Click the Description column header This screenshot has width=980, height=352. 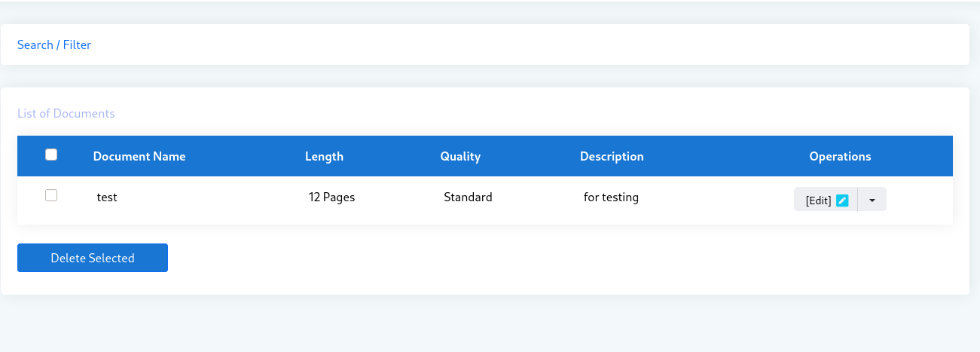[612, 157]
